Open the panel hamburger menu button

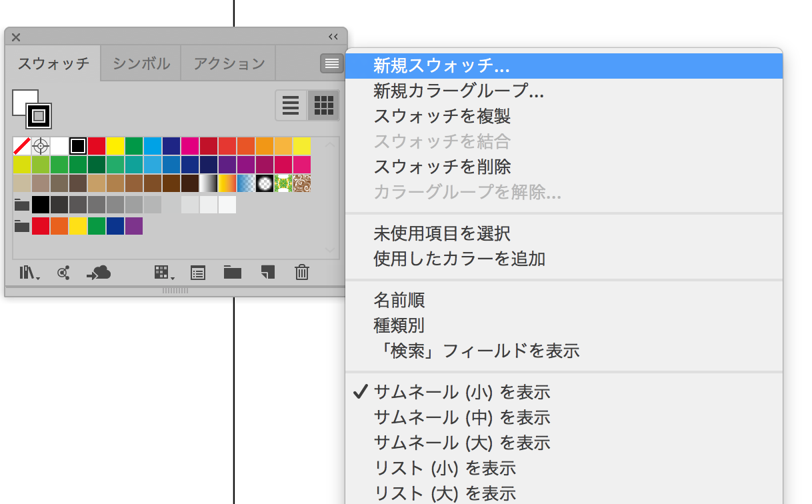(x=331, y=63)
